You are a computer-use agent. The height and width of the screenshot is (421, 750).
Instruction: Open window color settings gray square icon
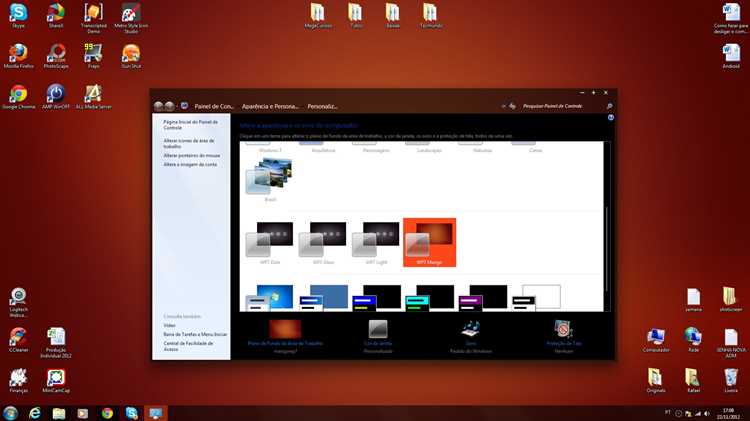[x=378, y=329]
